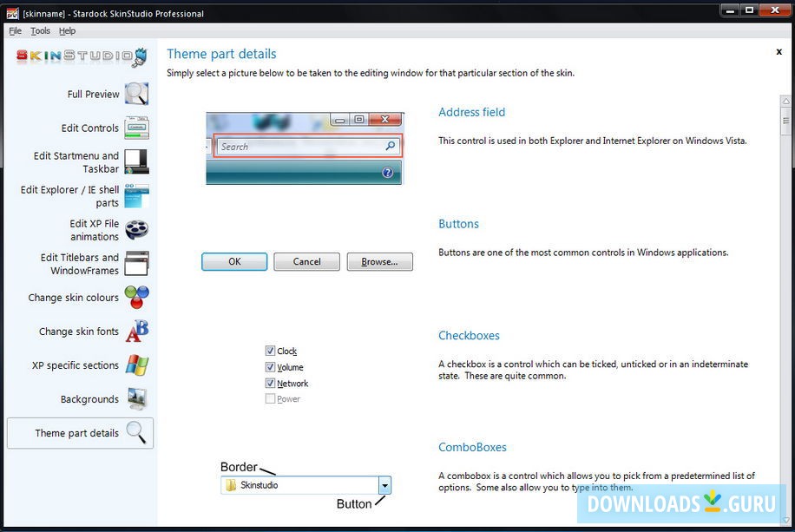Toggle the Network checkbox
Viewport: 795px width, 532px height.
click(270, 383)
